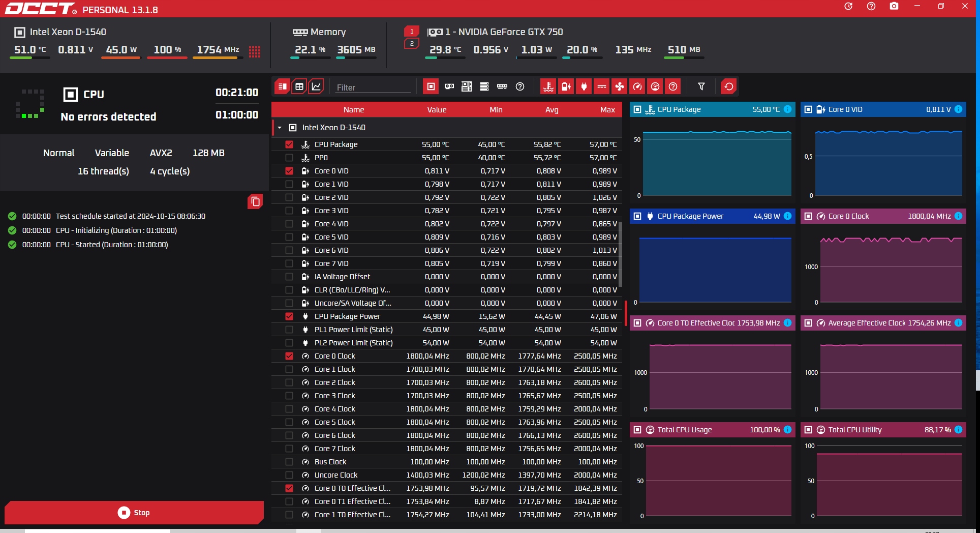Toggle the unknown sensor type filter icon
Image resolution: width=980 pixels, height=533 pixels.
[x=673, y=86]
